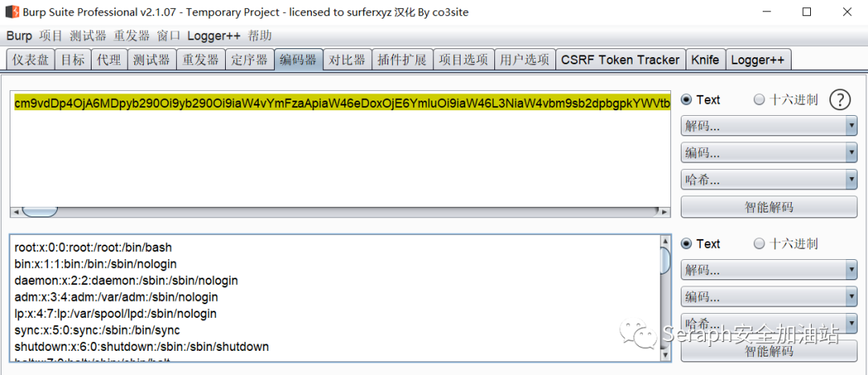Click the highlighted base64 string in input area
Screen dimensions: 868x375
(x=342, y=103)
